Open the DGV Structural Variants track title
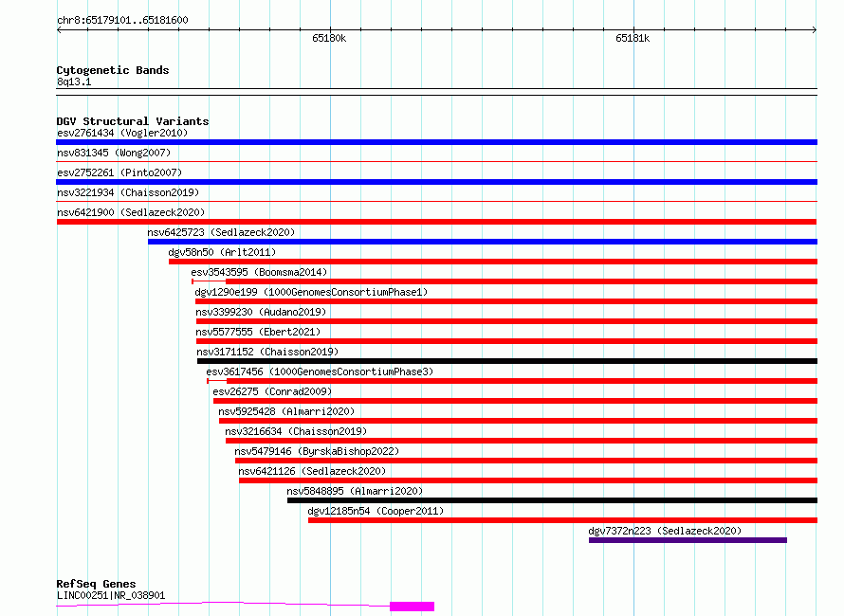This screenshot has width=844, height=616. point(133,121)
